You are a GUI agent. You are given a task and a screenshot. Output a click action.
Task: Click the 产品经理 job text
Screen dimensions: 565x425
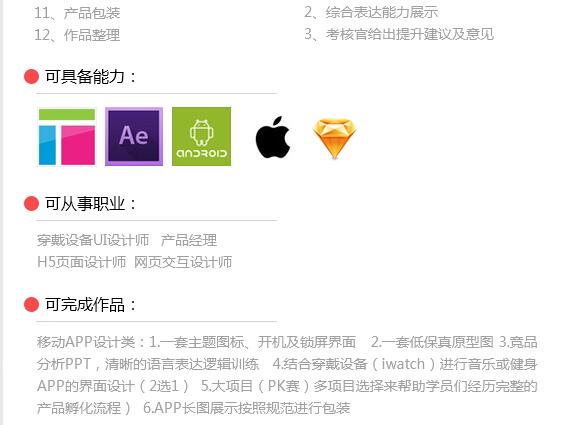pyautogui.click(x=189, y=240)
